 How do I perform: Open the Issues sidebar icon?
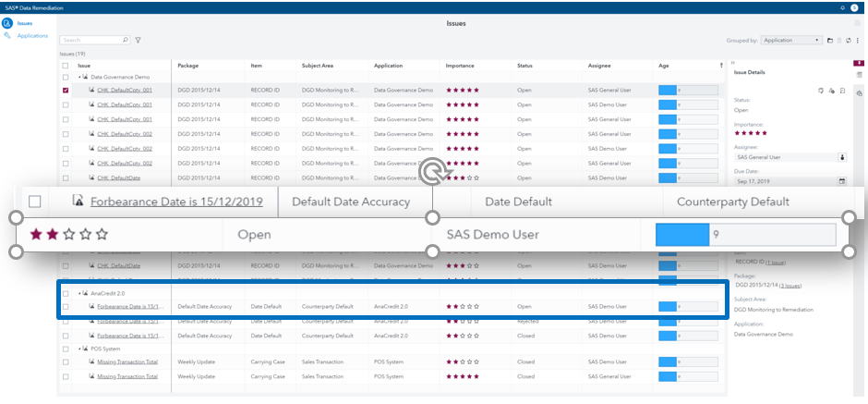tap(7, 23)
